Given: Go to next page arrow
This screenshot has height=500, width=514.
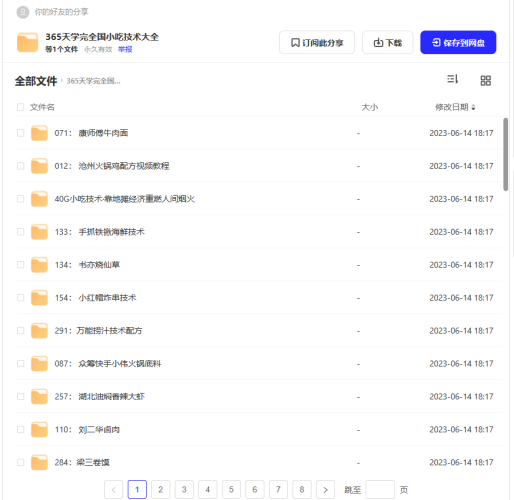Looking at the screenshot, I should pyautogui.click(x=325, y=490).
